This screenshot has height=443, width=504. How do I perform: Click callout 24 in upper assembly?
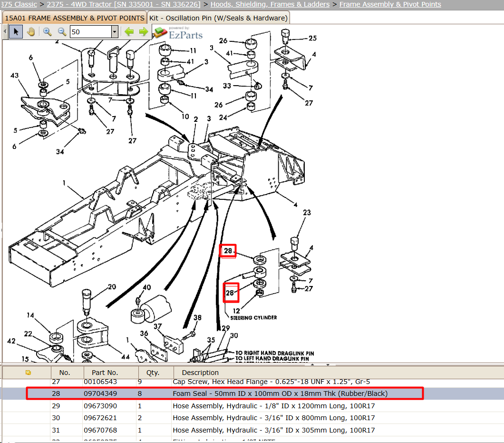[x=223, y=118]
